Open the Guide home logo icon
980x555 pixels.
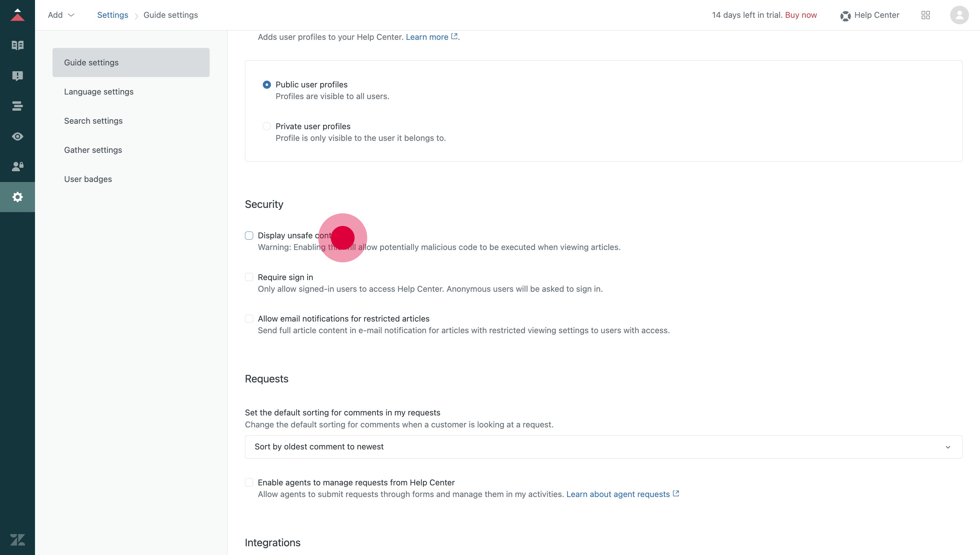tap(17, 15)
